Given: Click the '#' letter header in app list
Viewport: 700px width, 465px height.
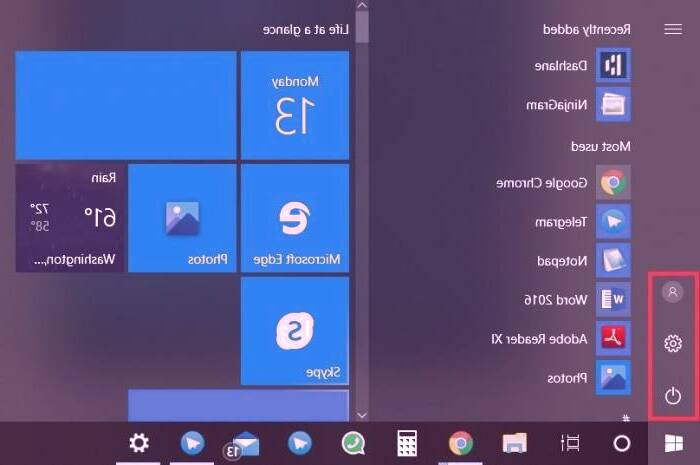Looking at the screenshot, I should pyautogui.click(x=626, y=419).
